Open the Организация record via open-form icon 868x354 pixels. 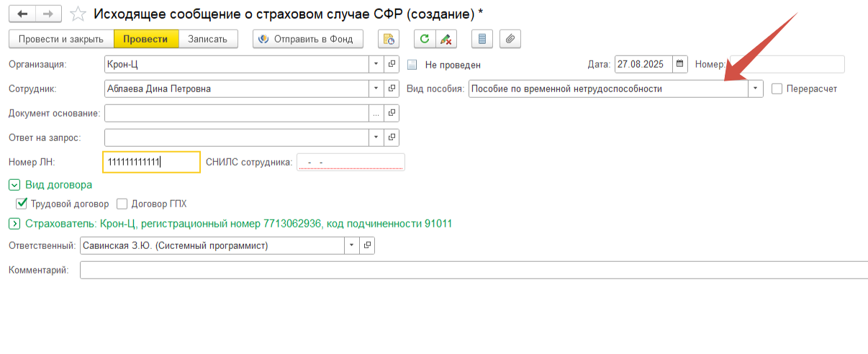[x=392, y=64]
